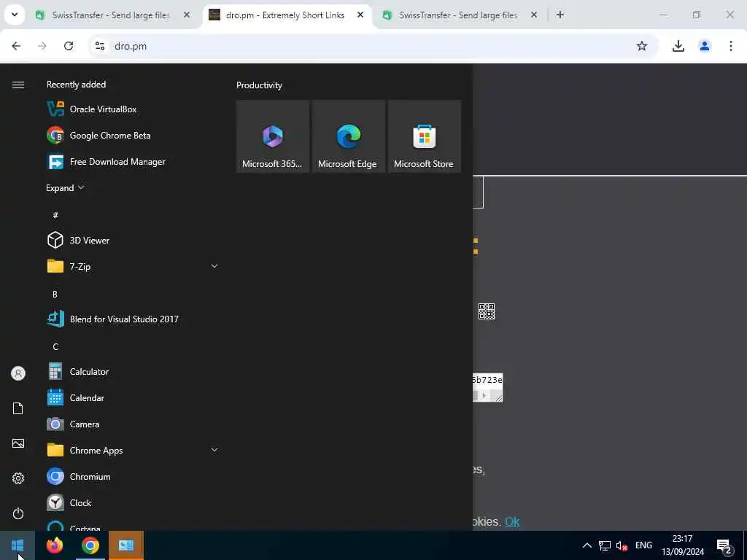The image size is (747, 560).
Task: View site information icon in address bar
Action: click(x=99, y=46)
